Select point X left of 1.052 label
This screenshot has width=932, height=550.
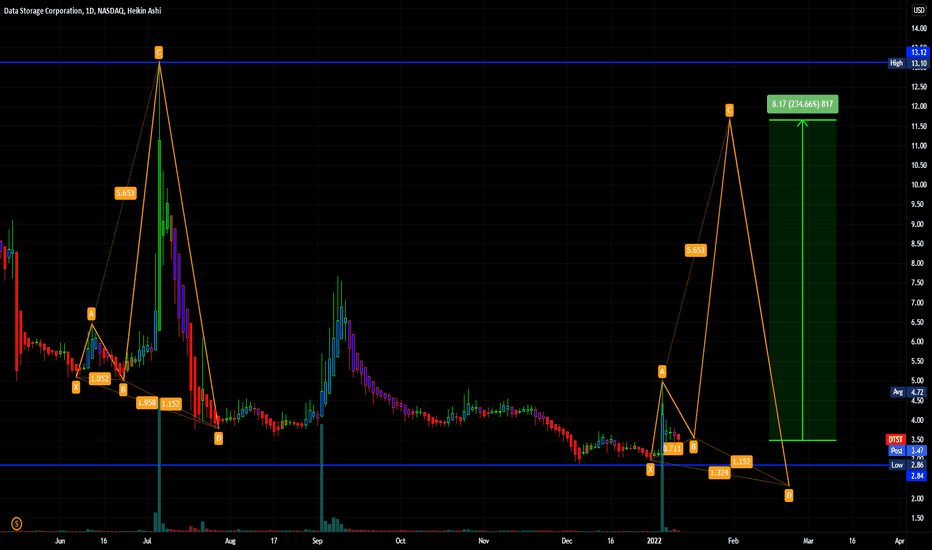pos(76,387)
